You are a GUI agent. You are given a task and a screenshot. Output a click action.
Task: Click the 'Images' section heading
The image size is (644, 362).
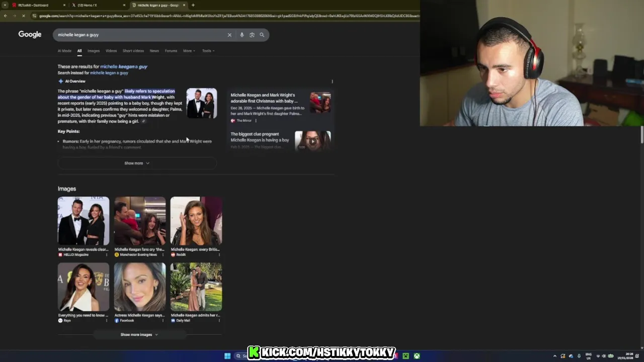(67, 189)
